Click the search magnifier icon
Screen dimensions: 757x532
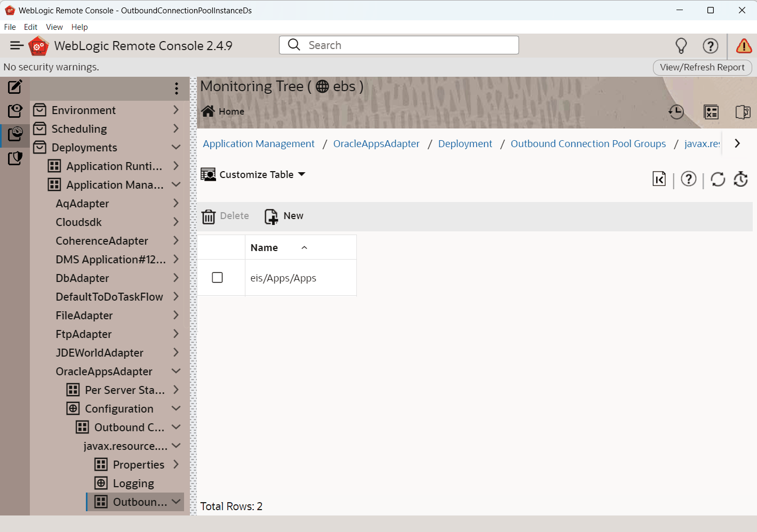pyautogui.click(x=294, y=45)
